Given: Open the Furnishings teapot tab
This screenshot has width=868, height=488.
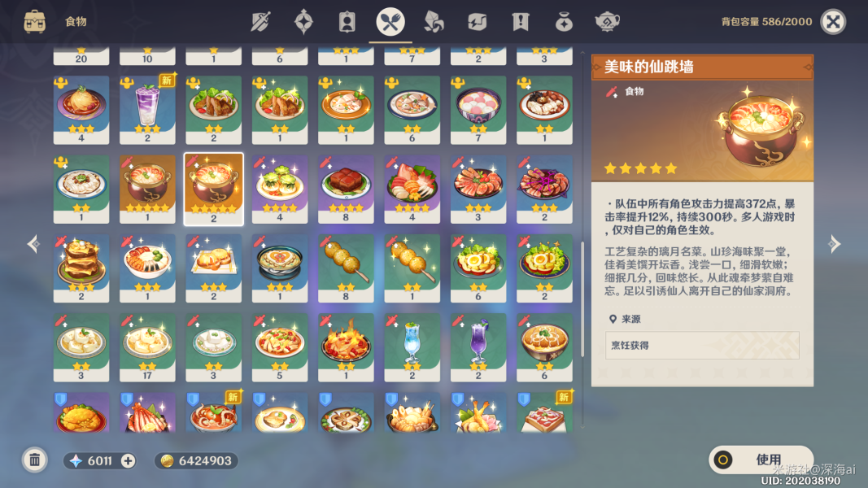Looking at the screenshot, I should click(x=607, y=22).
